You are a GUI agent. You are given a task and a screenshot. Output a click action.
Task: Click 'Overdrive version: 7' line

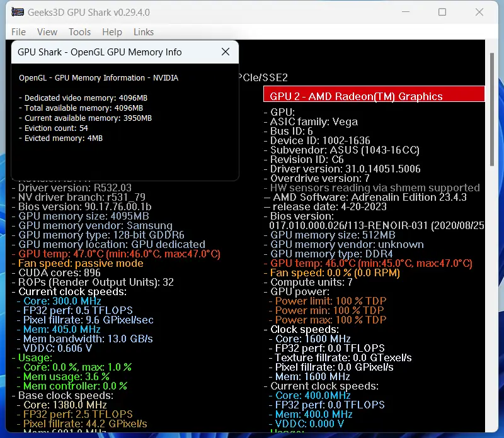[x=317, y=179]
